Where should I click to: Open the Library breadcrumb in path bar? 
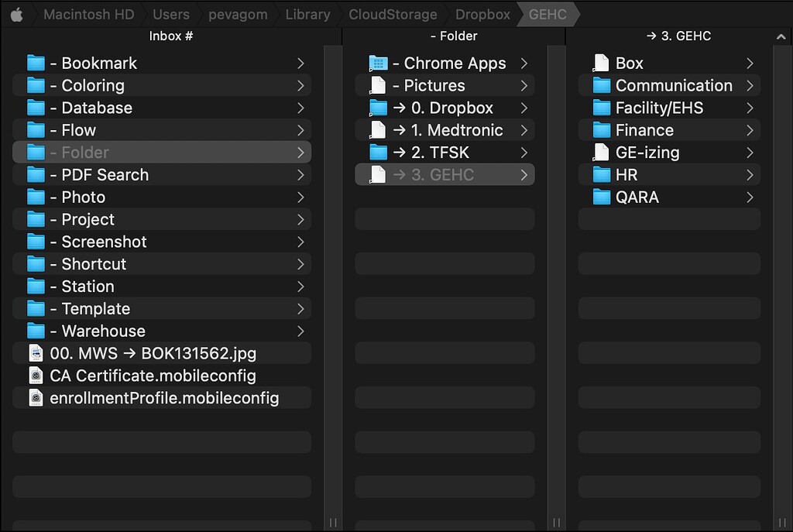coord(307,14)
